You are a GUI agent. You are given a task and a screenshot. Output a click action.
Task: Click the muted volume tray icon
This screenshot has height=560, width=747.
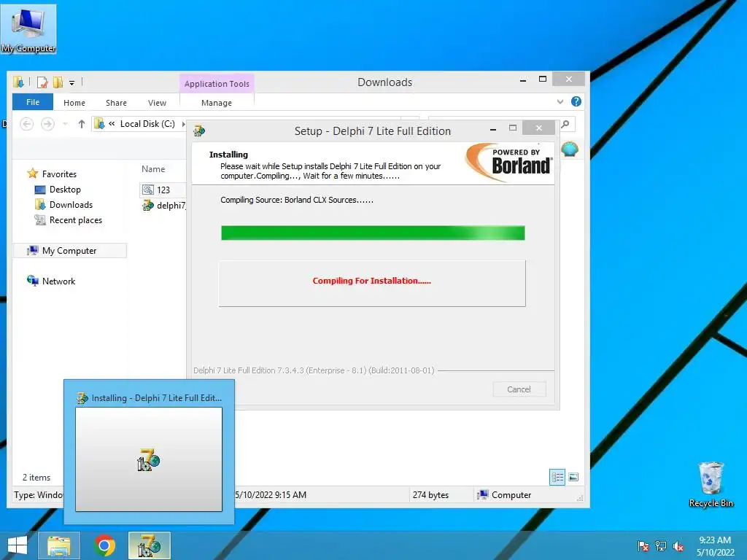[678, 545]
